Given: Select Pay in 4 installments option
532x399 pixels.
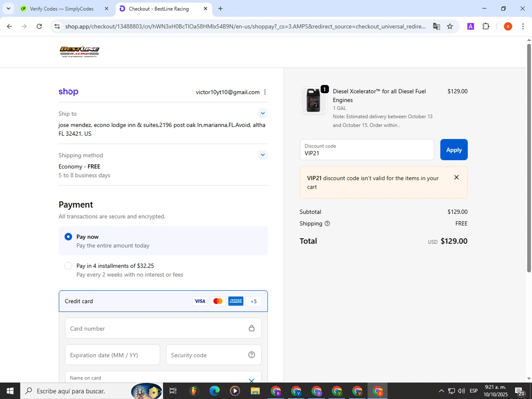Looking at the screenshot, I should [68, 266].
